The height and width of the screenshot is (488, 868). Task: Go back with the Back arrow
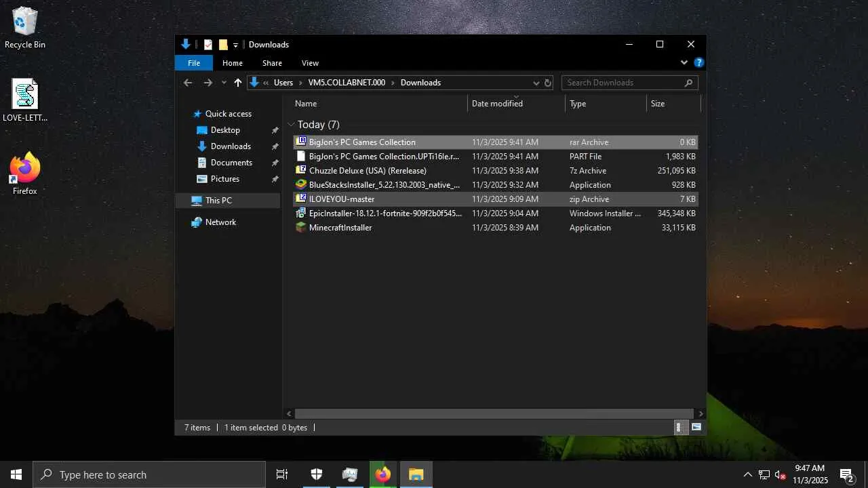pos(188,83)
